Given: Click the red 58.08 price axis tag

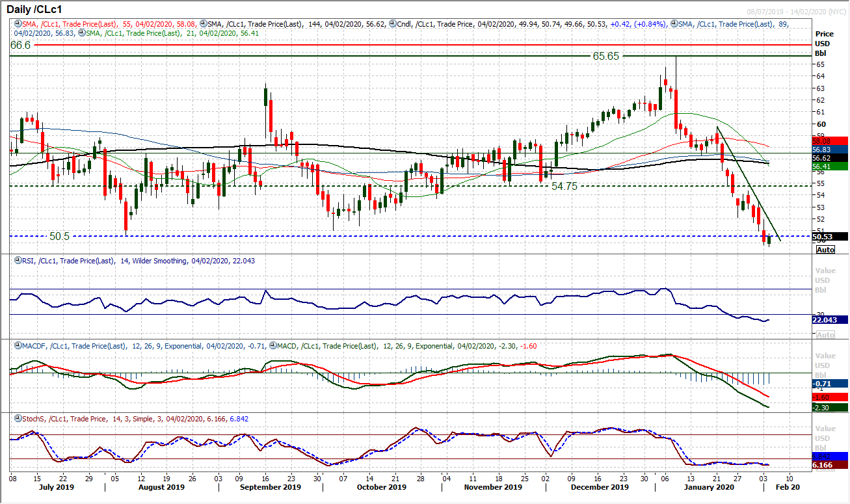Looking at the screenshot, I should [x=830, y=140].
